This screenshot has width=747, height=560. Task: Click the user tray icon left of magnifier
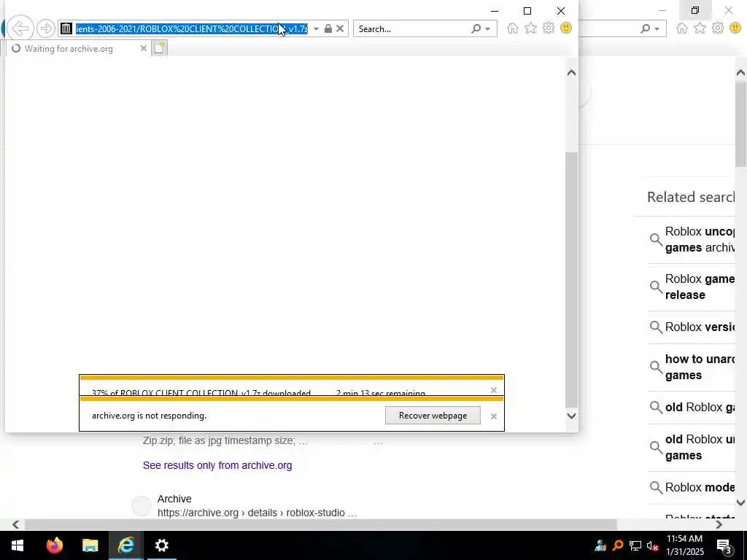[600, 545]
